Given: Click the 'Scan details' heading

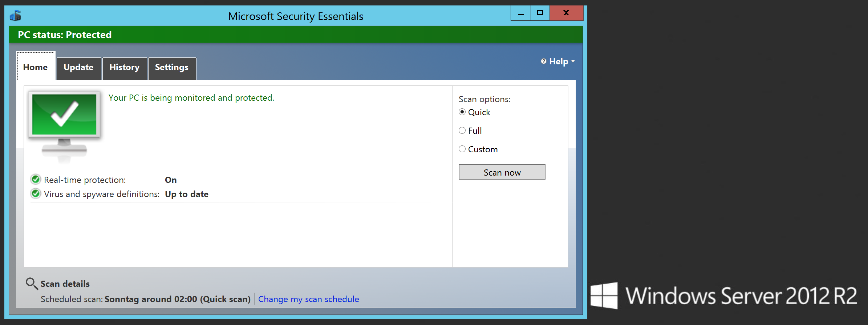Looking at the screenshot, I should pyautogui.click(x=65, y=284).
